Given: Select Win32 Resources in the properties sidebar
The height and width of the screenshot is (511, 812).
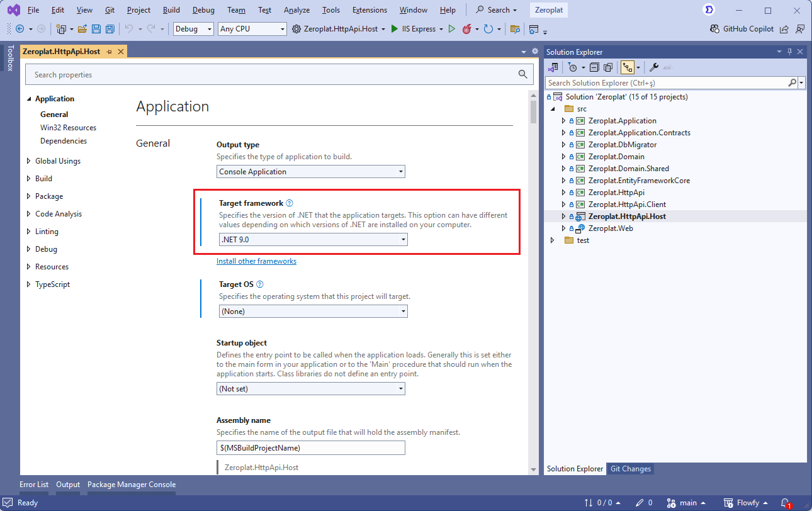Looking at the screenshot, I should (x=68, y=128).
